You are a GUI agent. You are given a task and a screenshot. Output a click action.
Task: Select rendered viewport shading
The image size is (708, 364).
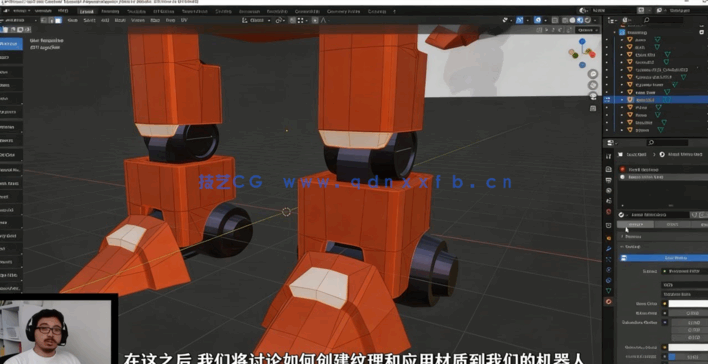[587, 20]
